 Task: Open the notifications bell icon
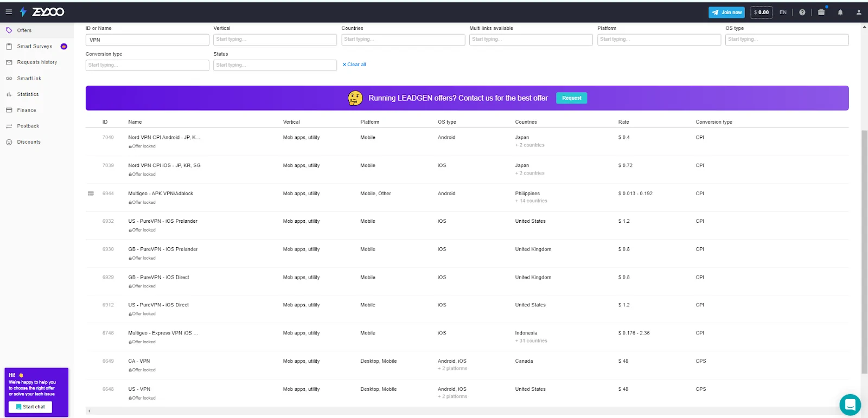(840, 12)
